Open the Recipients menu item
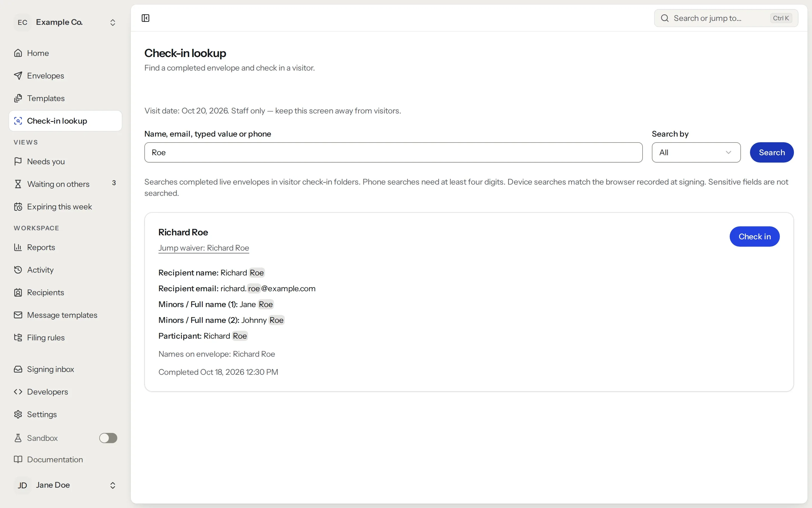The image size is (812, 508). click(65, 292)
